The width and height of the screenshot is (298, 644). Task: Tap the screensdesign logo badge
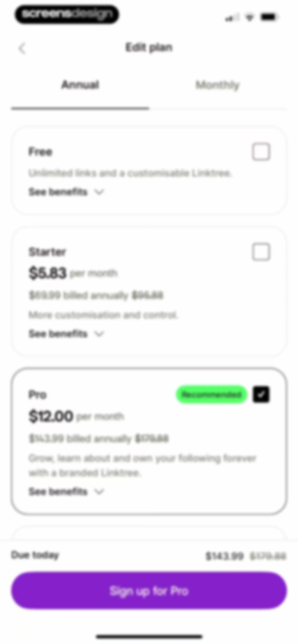pyautogui.click(x=67, y=14)
